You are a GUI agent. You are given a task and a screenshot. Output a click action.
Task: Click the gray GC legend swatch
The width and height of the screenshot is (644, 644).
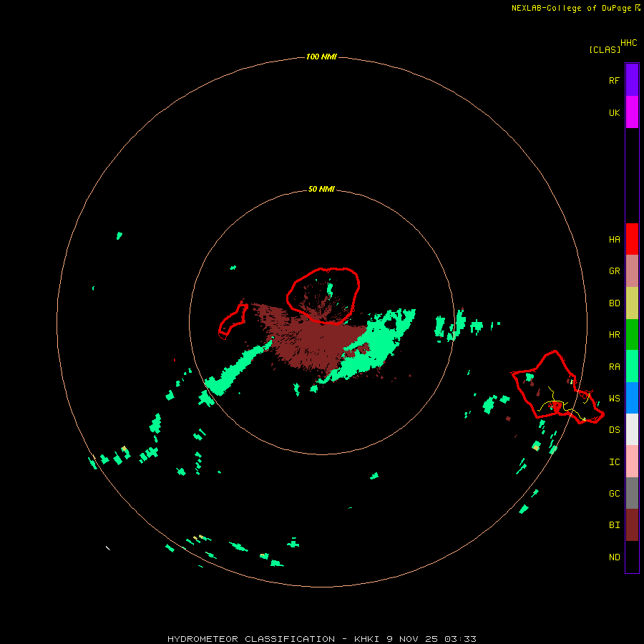[x=632, y=493]
